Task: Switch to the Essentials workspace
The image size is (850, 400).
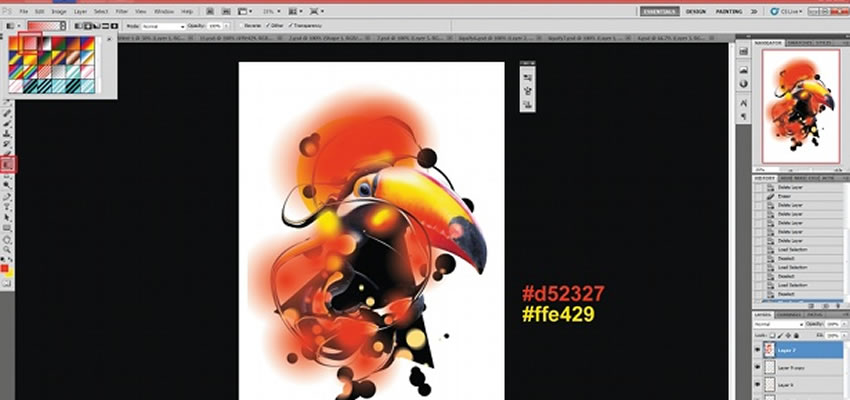Action: coord(659,11)
